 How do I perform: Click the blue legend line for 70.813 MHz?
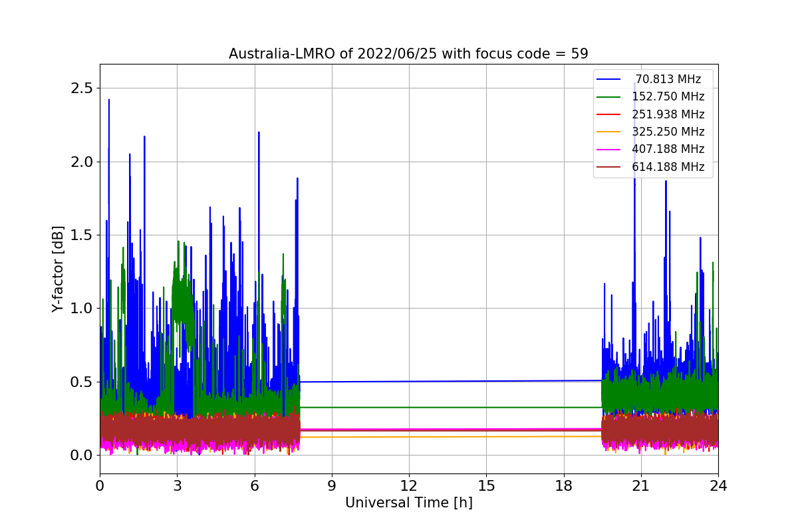pyautogui.click(x=609, y=80)
